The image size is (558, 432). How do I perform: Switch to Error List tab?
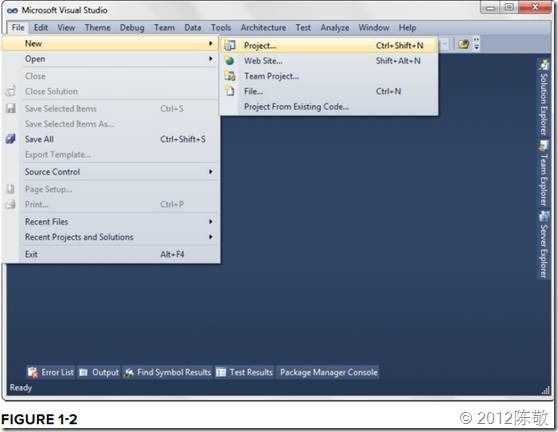click(x=51, y=372)
